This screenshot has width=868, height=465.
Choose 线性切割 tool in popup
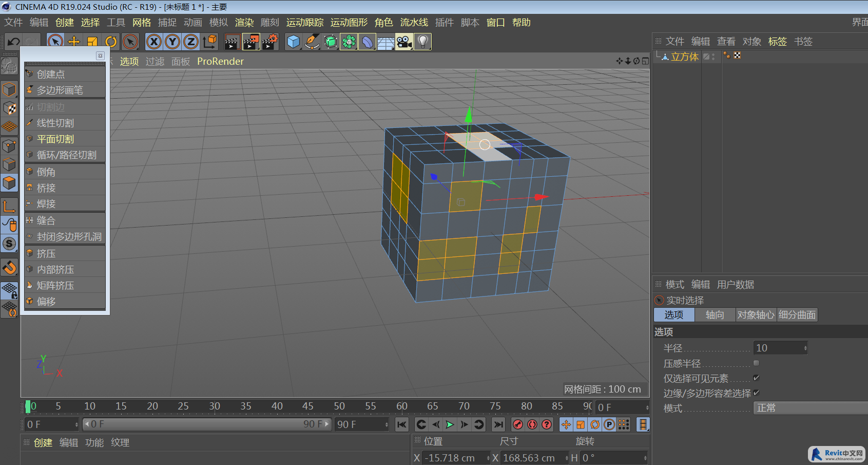click(65, 123)
